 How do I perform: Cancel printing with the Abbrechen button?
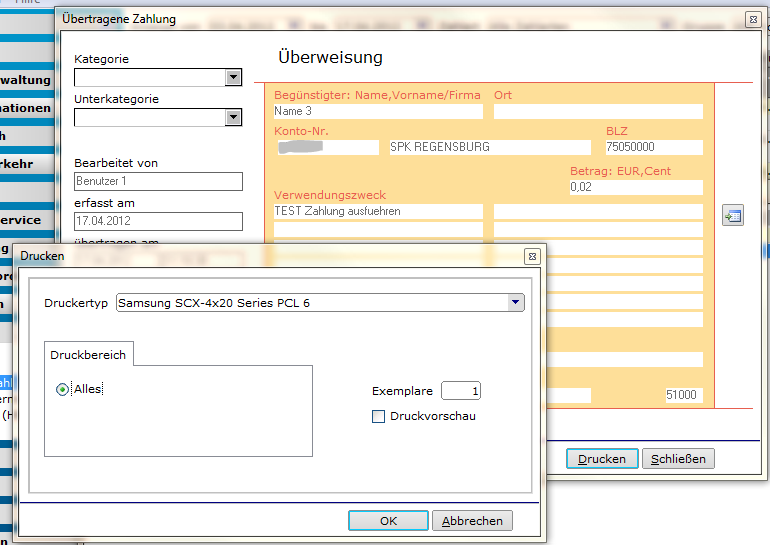[472, 520]
